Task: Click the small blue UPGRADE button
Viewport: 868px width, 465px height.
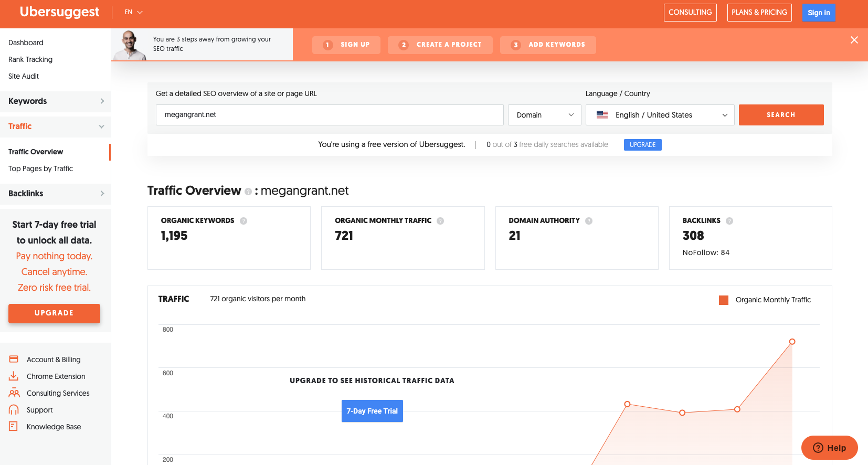Action: tap(642, 145)
